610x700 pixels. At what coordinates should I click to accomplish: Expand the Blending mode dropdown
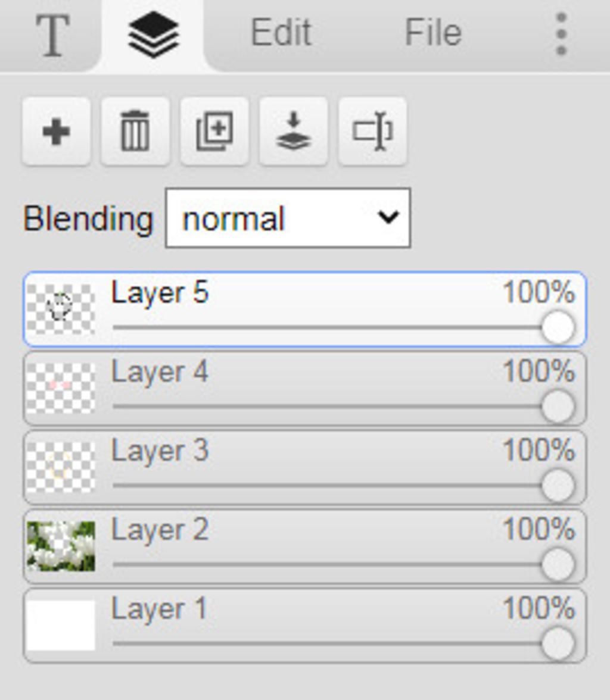point(288,218)
